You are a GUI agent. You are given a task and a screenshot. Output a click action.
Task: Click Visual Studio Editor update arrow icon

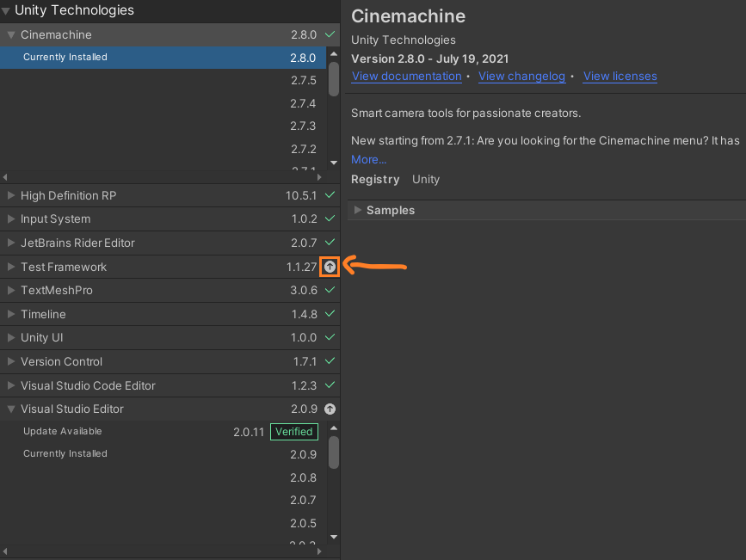[330, 409]
